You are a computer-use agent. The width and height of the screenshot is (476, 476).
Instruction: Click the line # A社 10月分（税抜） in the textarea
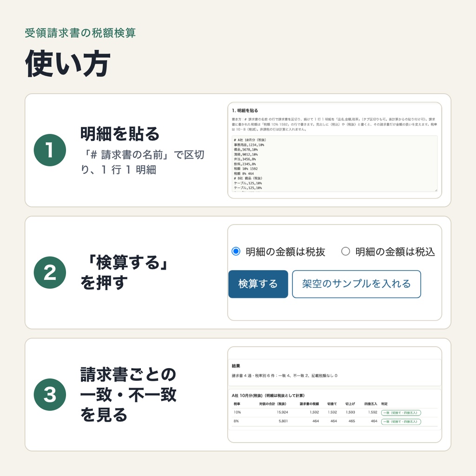coord(250,140)
